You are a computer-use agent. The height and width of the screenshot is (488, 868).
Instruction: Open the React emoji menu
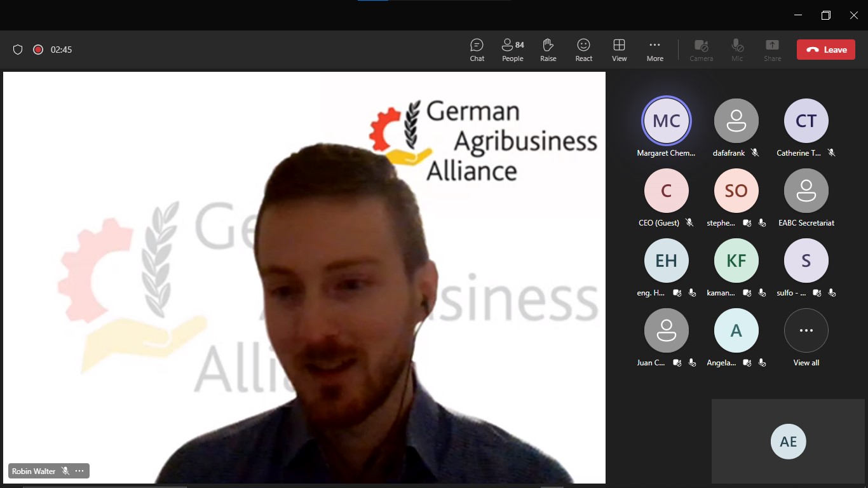pyautogui.click(x=583, y=50)
